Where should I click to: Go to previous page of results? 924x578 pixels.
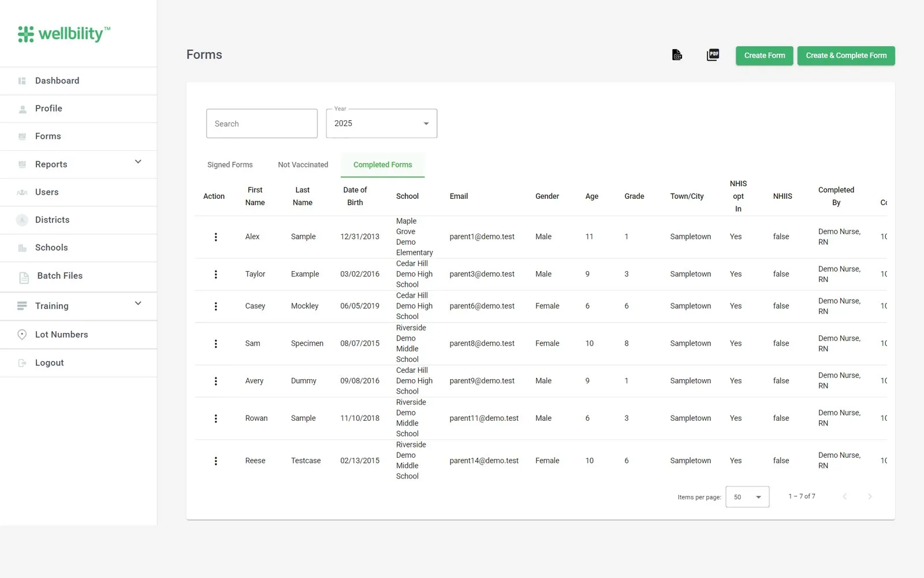point(844,497)
